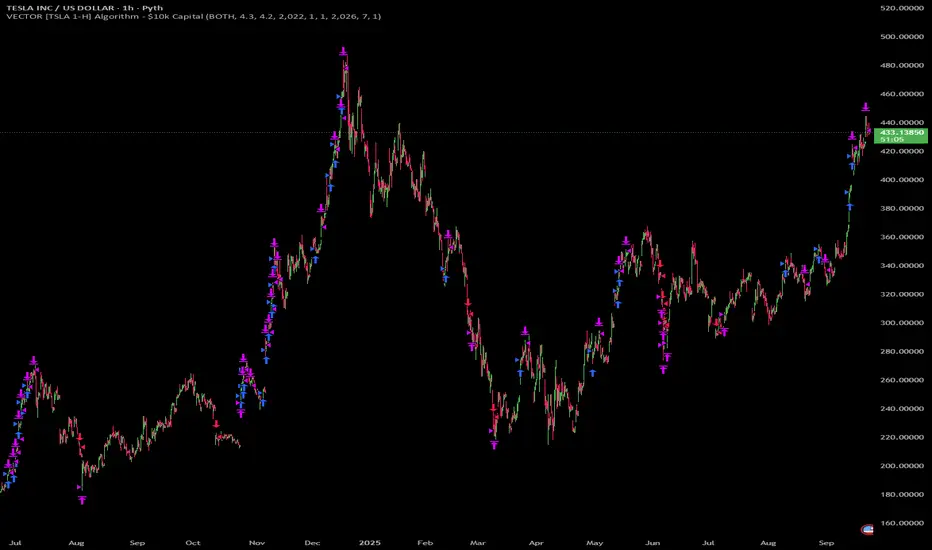Viewport: 932px width, 550px height.
Task: Click the Feb label on the time axis
Action: point(425,542)
